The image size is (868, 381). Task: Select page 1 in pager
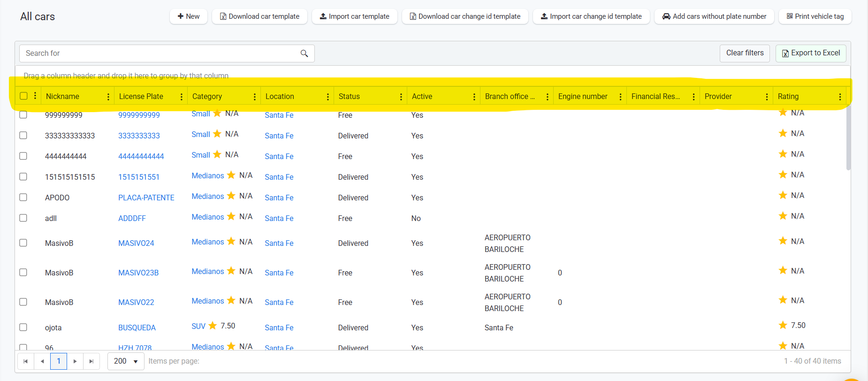59,361
